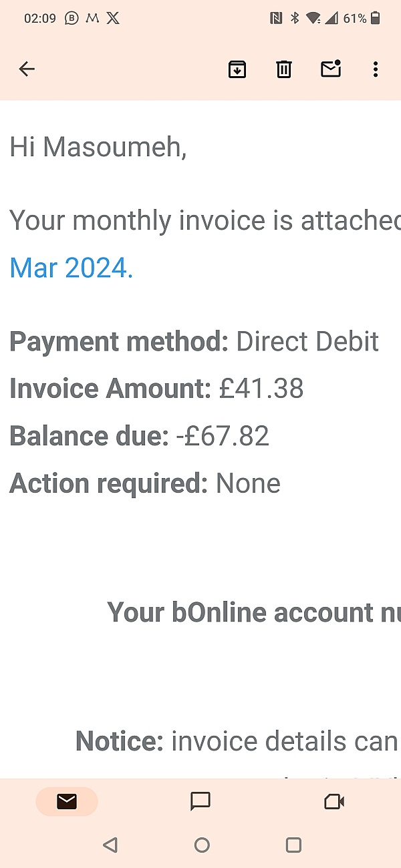
Task: Switch to the Chat tab
Action: coord(200,801)
